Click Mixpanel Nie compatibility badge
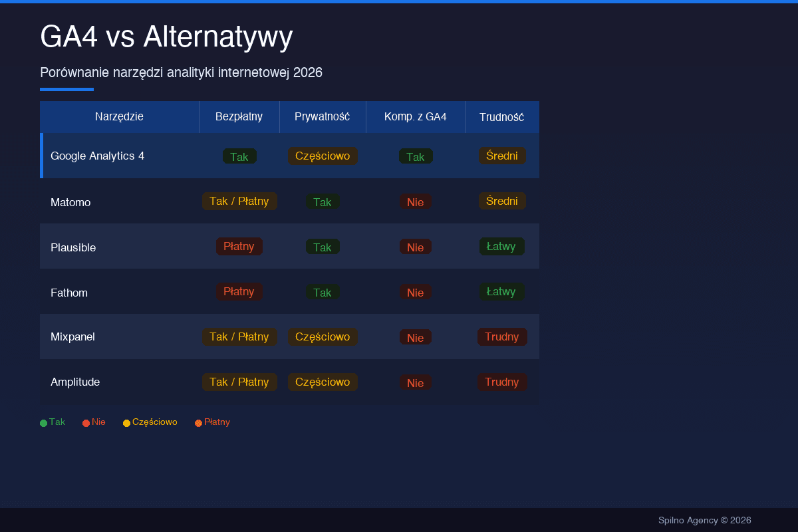This screenshot has width=798, height=532. (416, 337)
